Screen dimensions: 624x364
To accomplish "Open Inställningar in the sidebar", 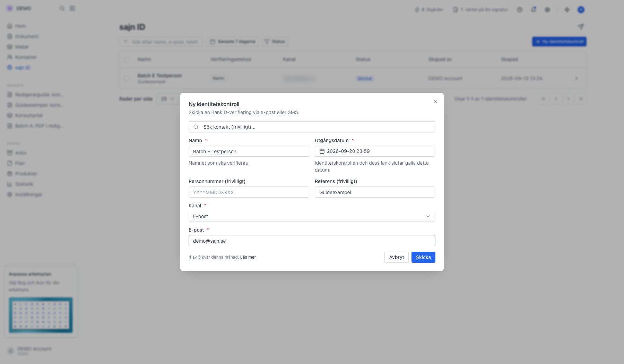I will [25, 194].
